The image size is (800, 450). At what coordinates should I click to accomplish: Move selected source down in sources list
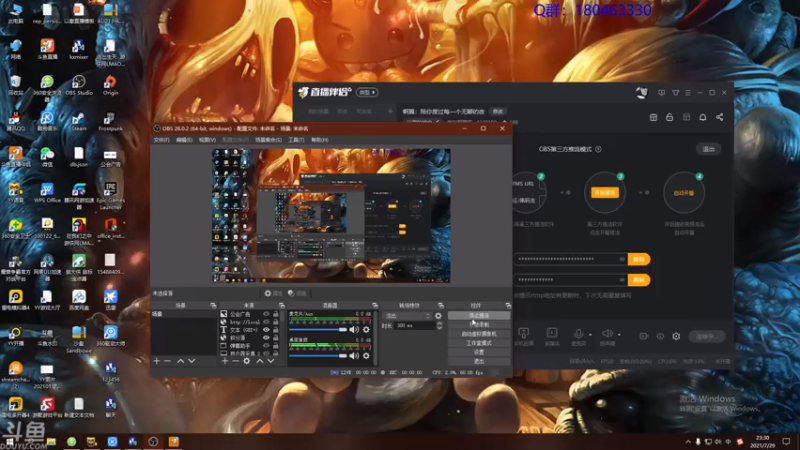tap(271, 361)
